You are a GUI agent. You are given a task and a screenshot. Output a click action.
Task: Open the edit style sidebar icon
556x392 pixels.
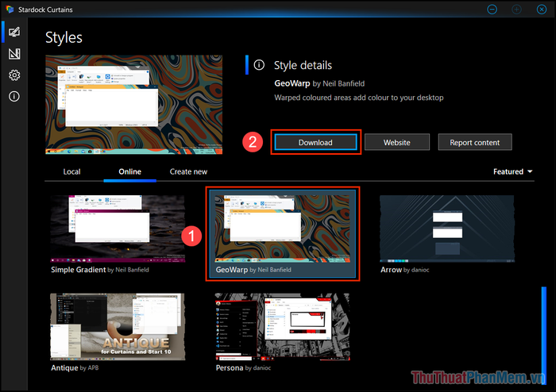14,54
